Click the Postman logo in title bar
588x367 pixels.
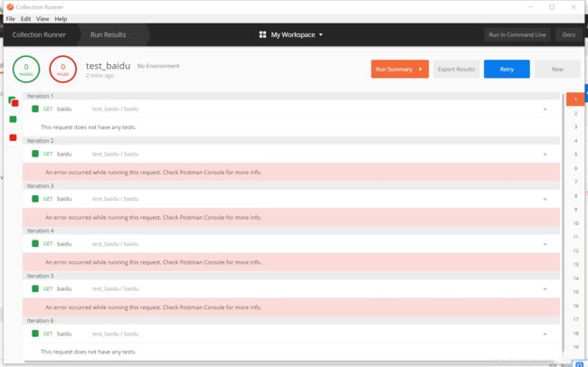[10, 6]
